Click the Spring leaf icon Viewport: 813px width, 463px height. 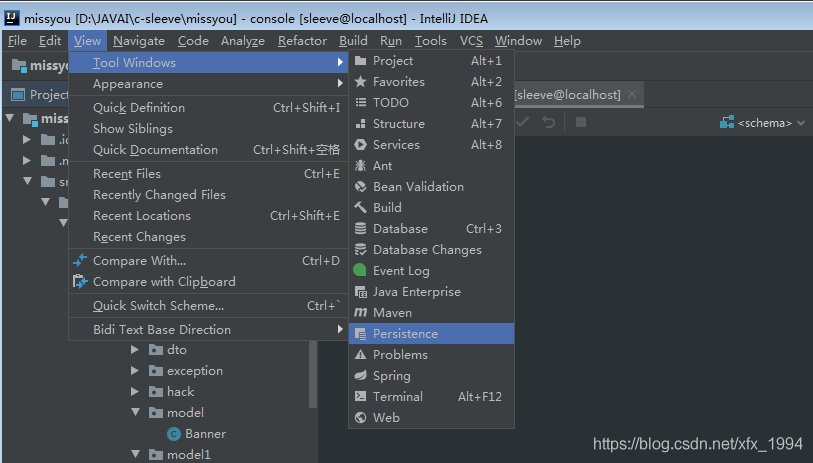coord(360,375)
